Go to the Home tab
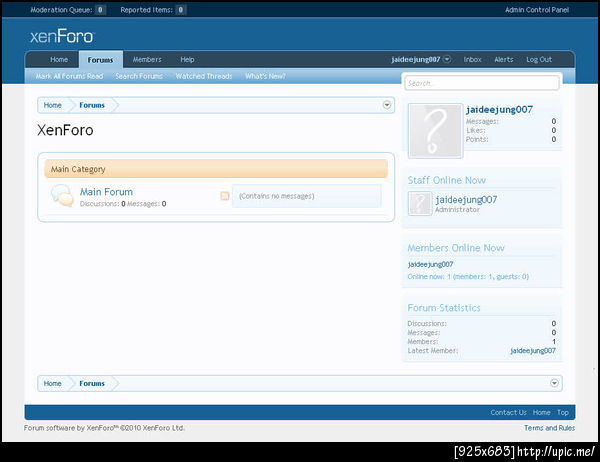This screenshot has width=600, height=462. (x=59, y=60)
